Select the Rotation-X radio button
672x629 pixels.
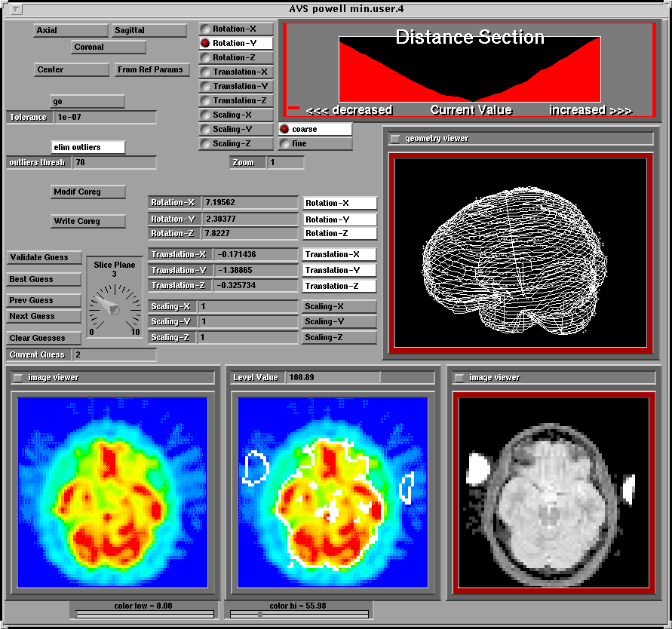pos(205,29)
